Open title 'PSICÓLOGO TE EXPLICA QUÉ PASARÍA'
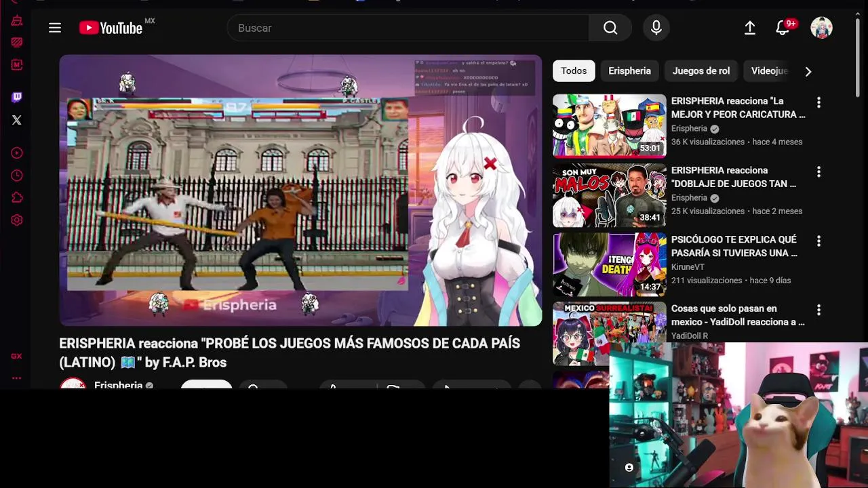This screenshot has width=868, height=488. click(734, 245)
